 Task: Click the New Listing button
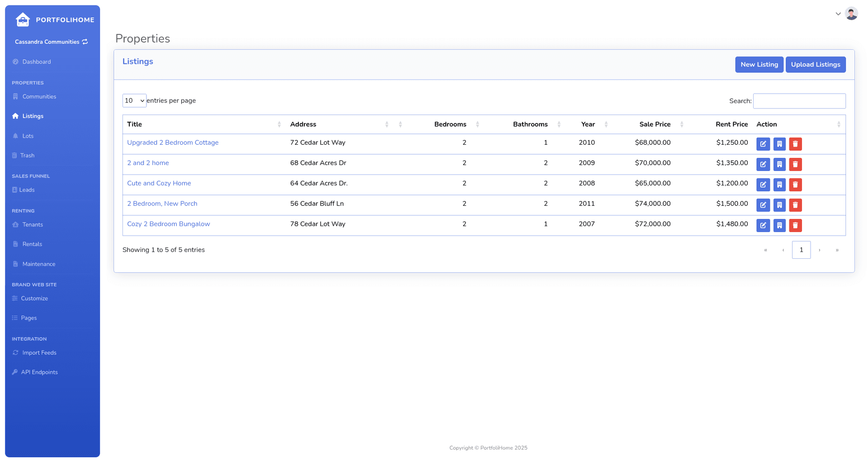(x=759, y=64)
